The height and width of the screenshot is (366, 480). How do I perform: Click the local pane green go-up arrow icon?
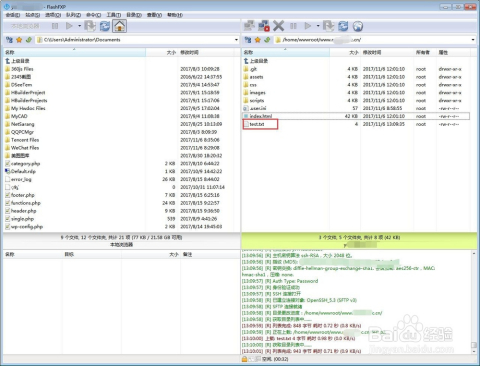(29, 40)
